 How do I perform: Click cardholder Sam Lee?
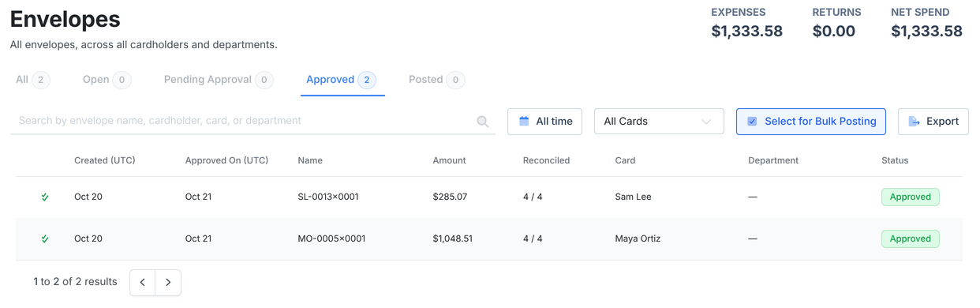(634, 197)
